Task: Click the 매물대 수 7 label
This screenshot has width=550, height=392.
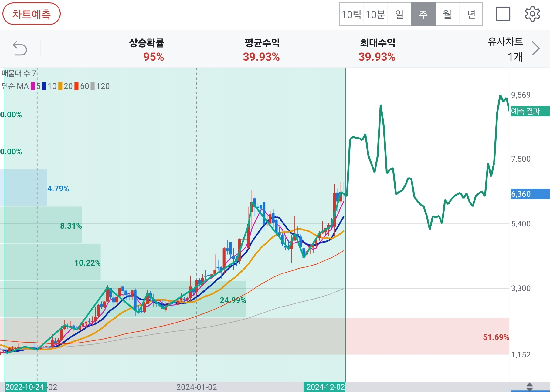Action: pos(19,73)
